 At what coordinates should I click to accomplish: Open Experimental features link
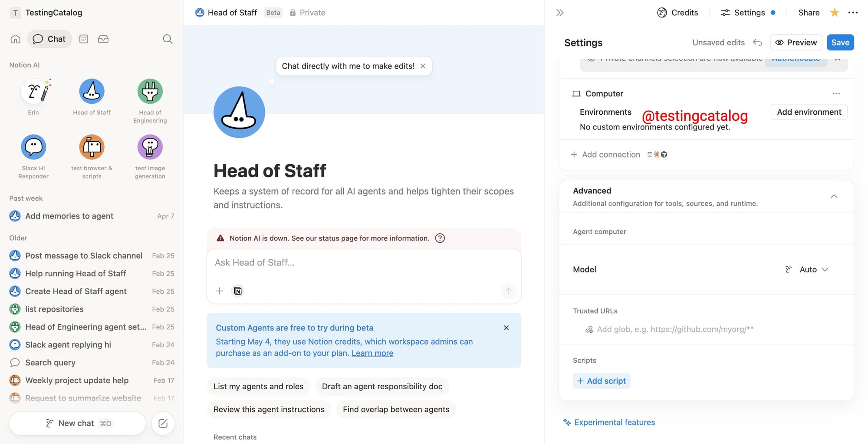point(609,422)
